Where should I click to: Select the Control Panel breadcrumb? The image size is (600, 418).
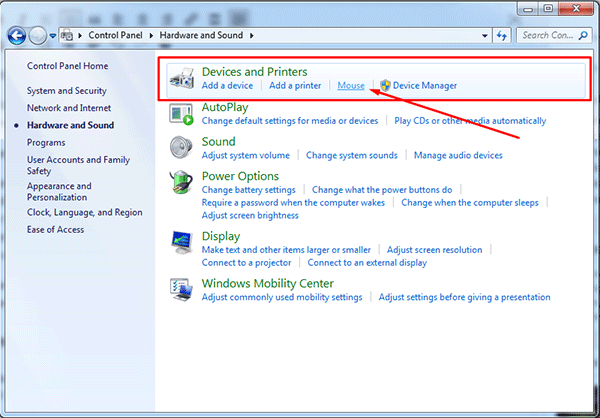(115, 35)
